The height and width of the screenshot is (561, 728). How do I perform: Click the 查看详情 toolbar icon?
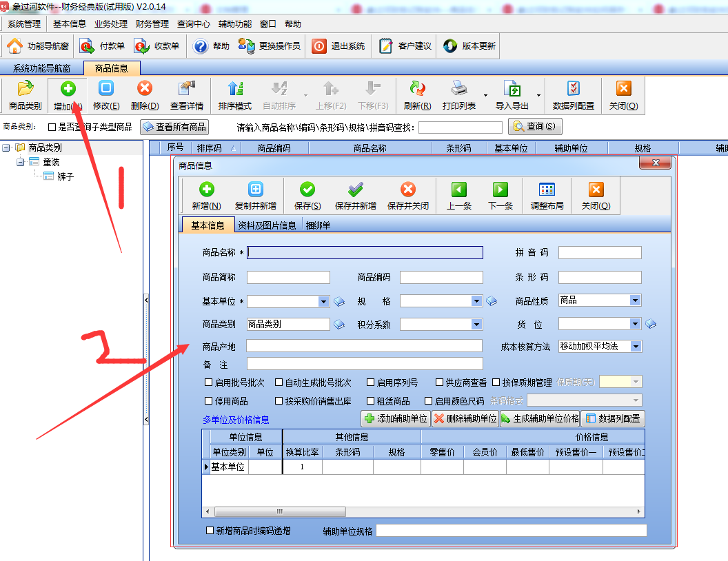(x=187, y=88)
